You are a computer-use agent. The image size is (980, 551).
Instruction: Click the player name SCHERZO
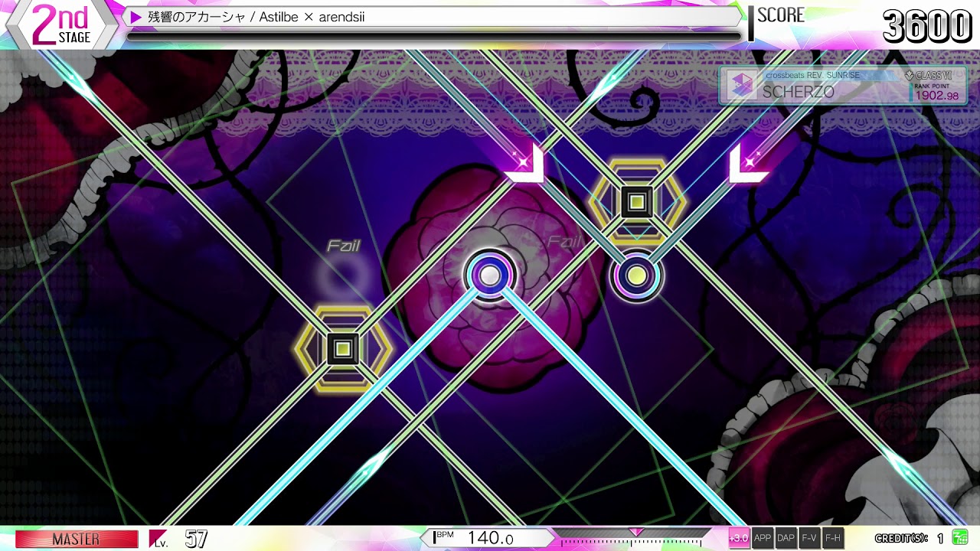pos(798,90)
